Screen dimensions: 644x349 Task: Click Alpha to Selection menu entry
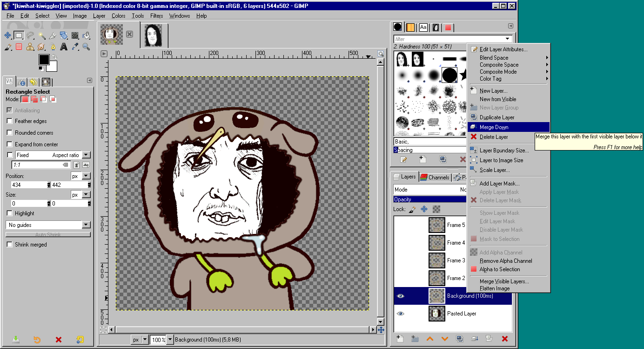click(509, 269)
